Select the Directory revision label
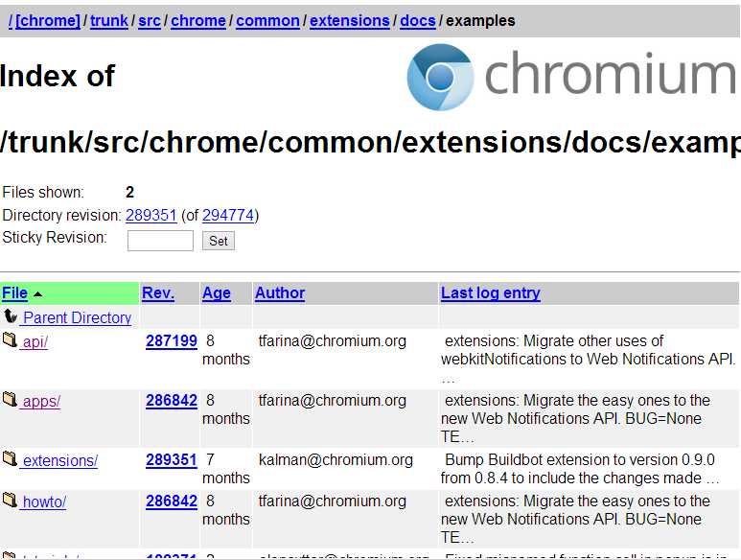 [x=62, y=216]
